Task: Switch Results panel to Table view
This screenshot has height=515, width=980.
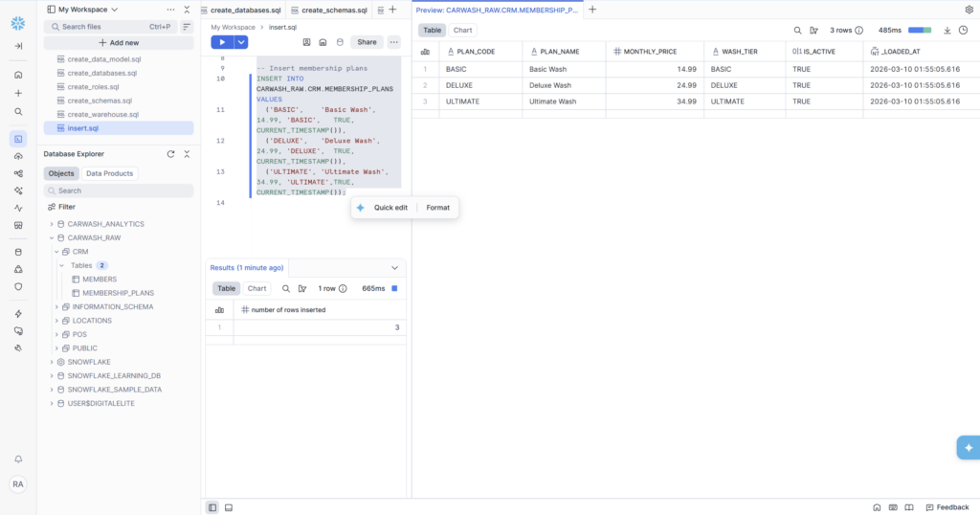Action: point(226,288)
